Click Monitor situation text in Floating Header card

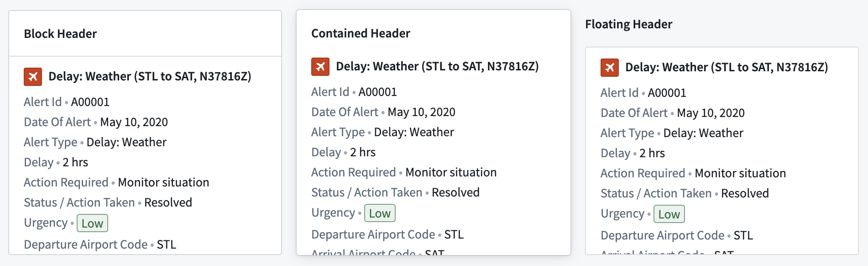pos(740,173)
